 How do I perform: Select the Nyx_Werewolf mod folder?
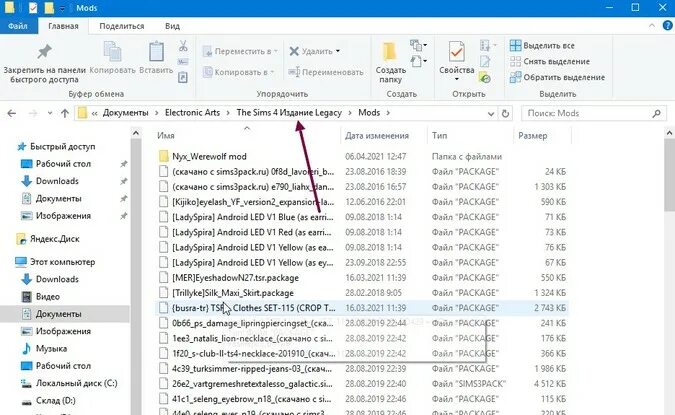point(209,156)
